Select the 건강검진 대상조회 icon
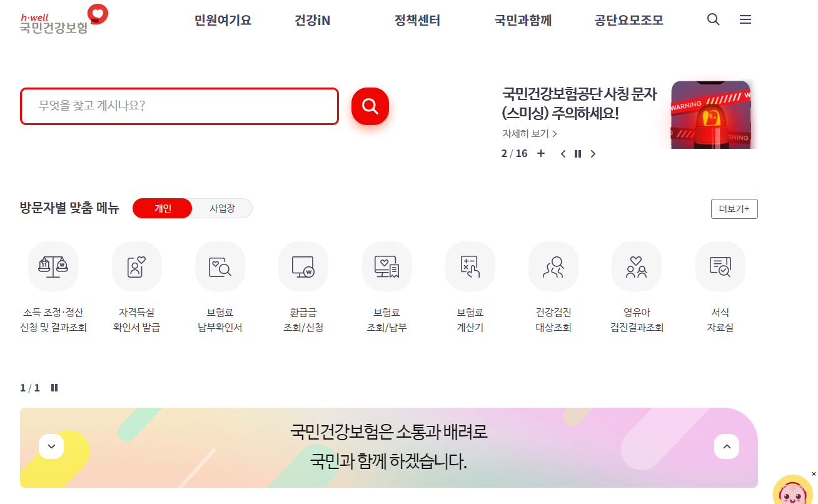The image size is (818, 504). click(x=553, y=266)
